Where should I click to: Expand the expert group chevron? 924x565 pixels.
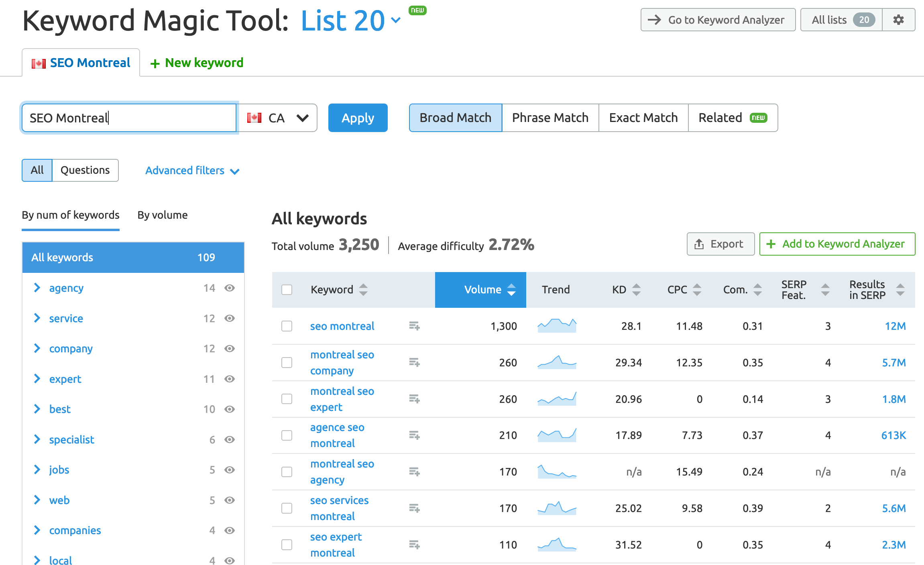coord(37,379)
